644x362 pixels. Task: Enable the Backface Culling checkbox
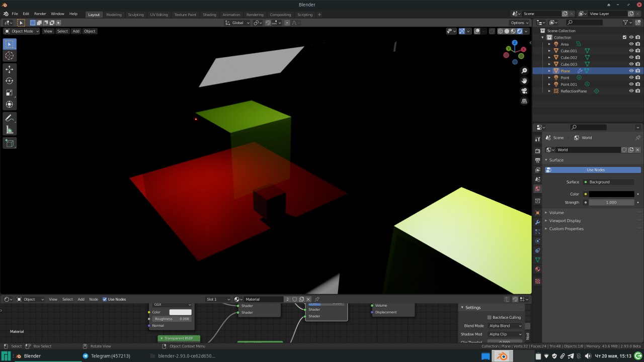click(x=489, y=317)
